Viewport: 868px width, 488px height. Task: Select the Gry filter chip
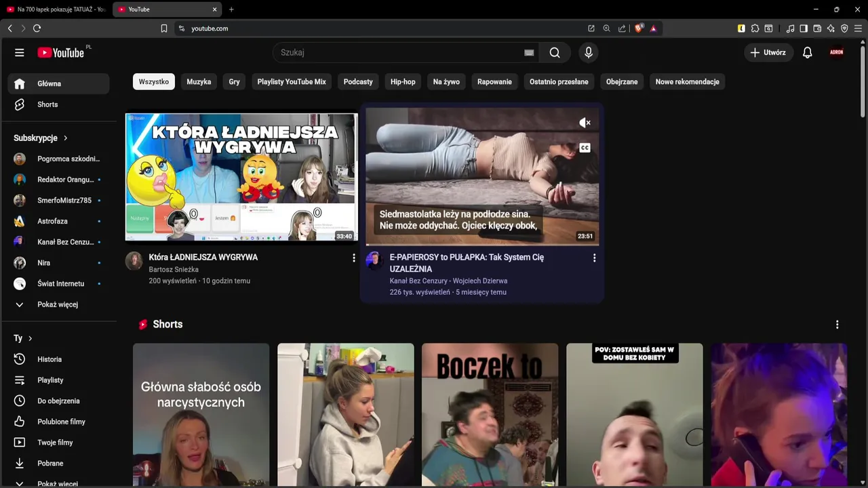click(x=234, y=82)
